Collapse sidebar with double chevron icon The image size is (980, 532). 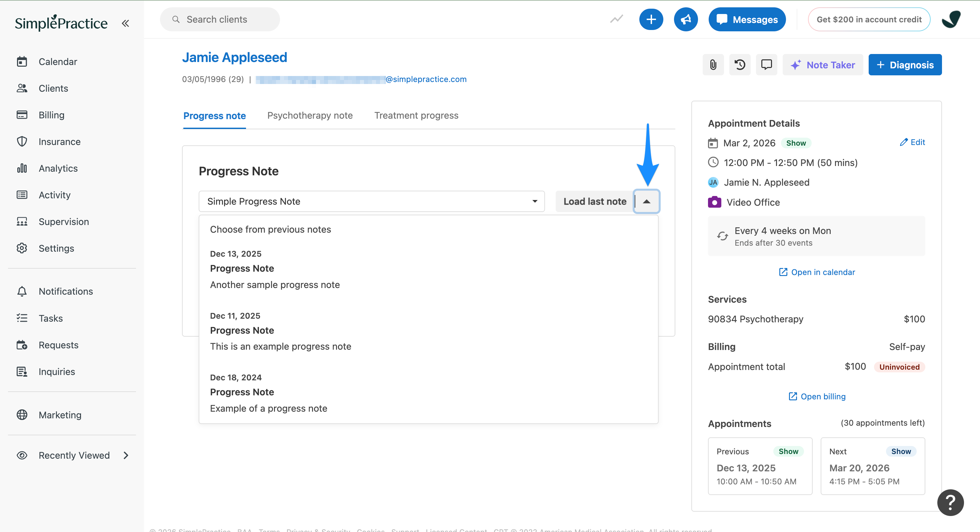[x=125, y=24]
